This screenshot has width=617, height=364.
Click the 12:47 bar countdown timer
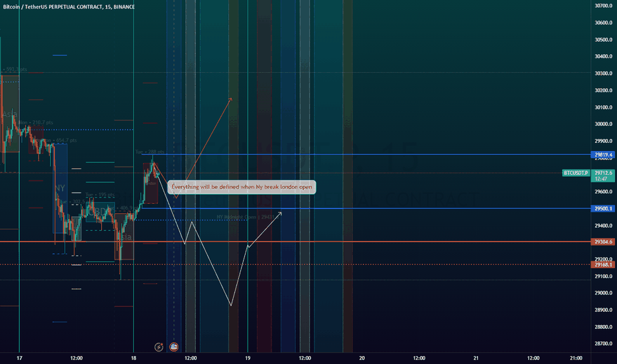tap(601, 179)
